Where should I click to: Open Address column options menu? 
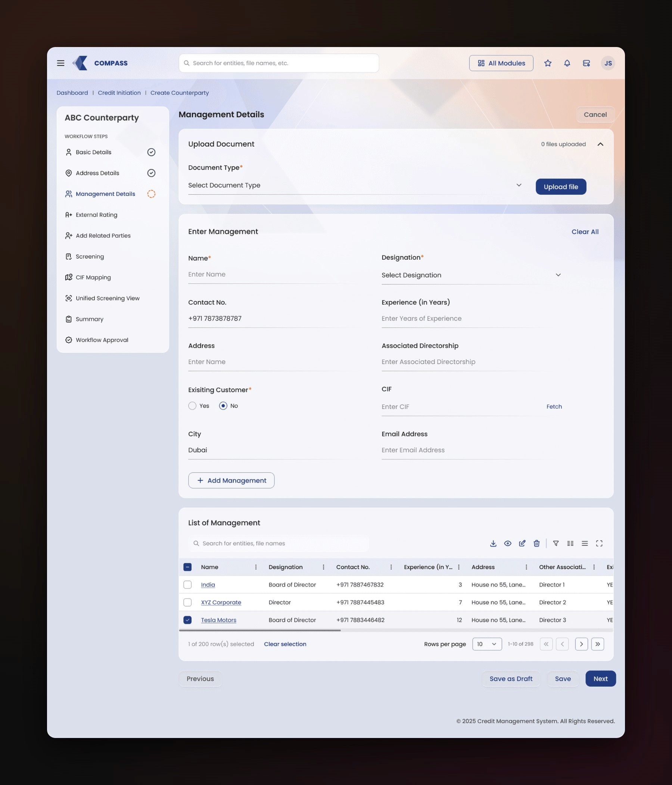pos(526,567)
